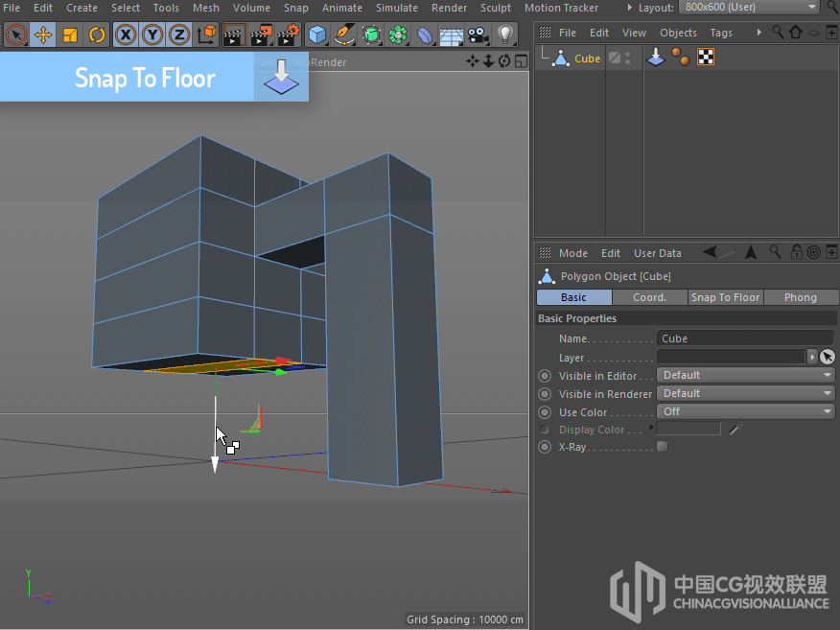Screen dimensions: 840x630
Task: Open Object Manager Tags menu
Action: pos(721,33)
